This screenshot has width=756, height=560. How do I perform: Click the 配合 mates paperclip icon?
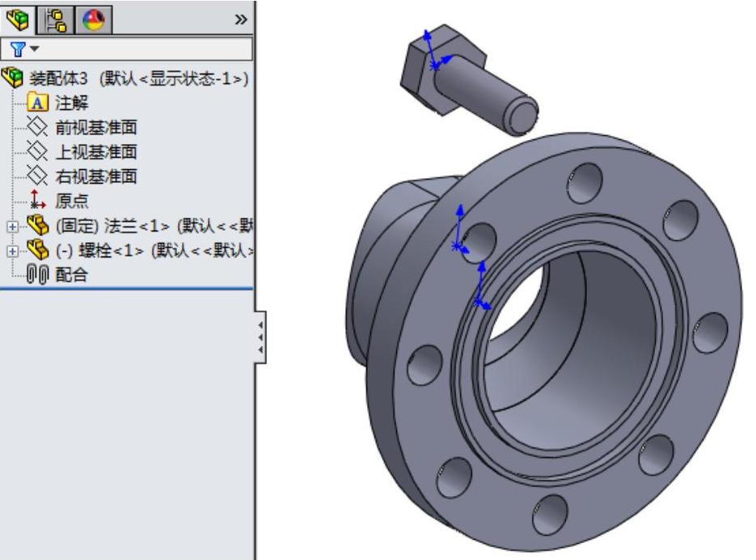[x=38, y=274]
